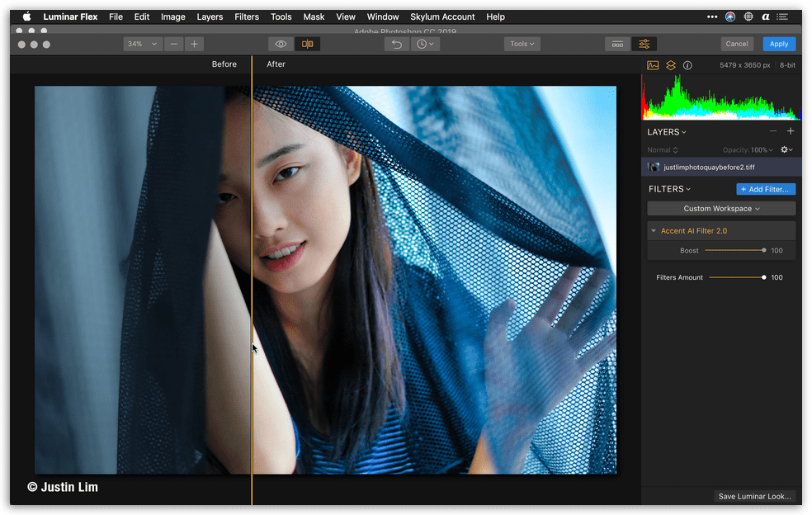This screenshot has height=515, width=812.
Task: Open the Skylum Account menu
Action: [x=442, y=16]
